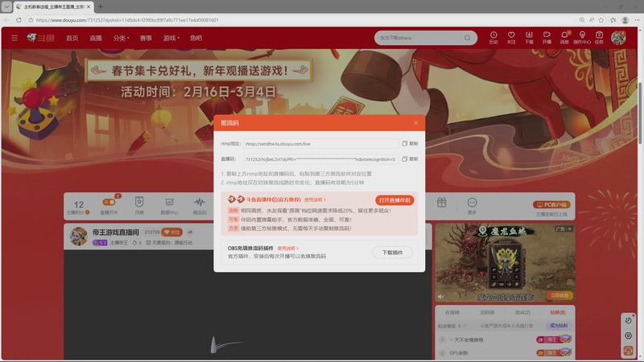Open a new browser tab
This screenshot has height=362, width=644.
tap(100, 6)
